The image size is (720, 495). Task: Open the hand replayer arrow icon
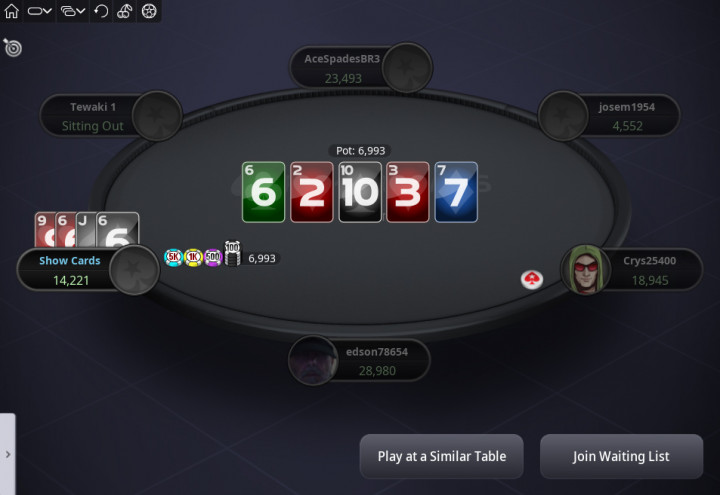[x=101, y=11]
